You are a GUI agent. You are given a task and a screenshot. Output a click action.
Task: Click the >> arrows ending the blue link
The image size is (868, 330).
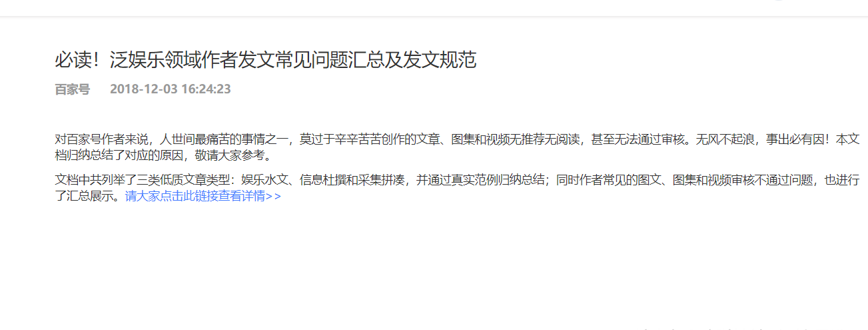pyautogui.click(x=273, y=197)
